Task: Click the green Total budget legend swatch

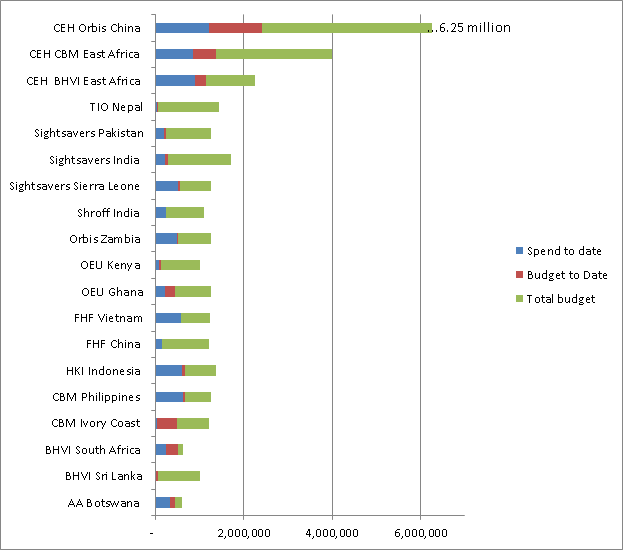Action: (x=519, y=298)
